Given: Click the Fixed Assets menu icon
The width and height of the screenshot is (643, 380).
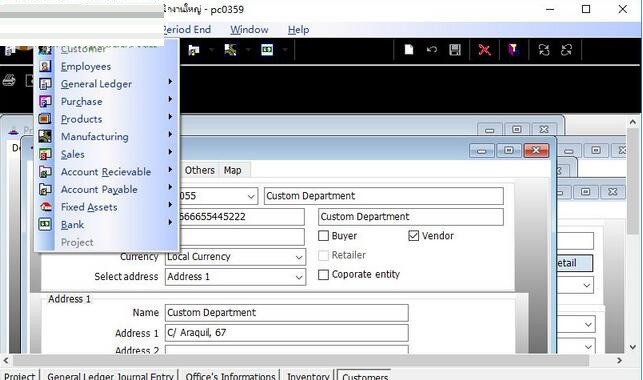Looking at the screenshot, I should [45, 207].
